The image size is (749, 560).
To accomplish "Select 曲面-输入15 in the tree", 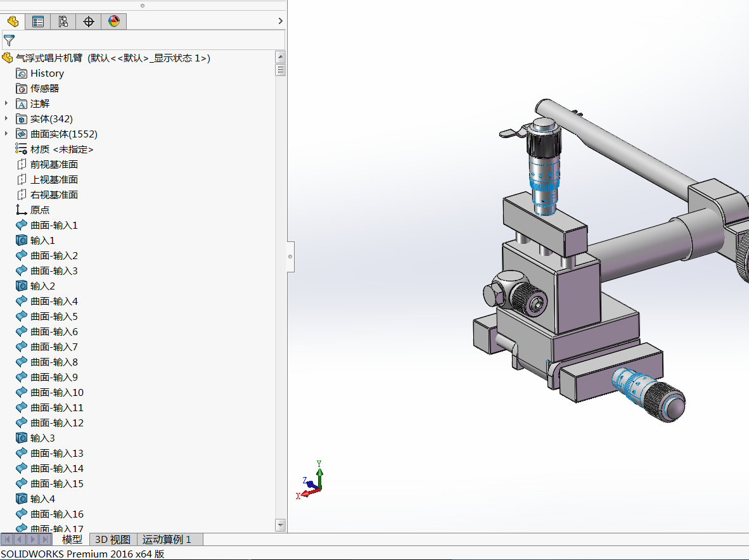I will pos(57,484).
